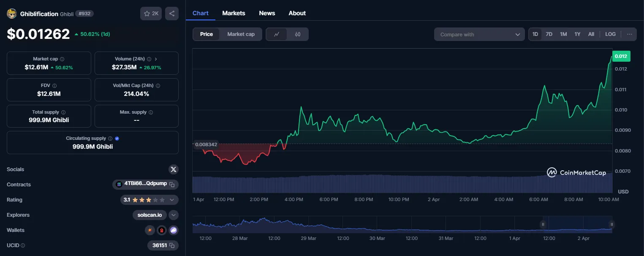
Task: Click Vol/Mkt Cap (24h) info icon
Action: 158,86
